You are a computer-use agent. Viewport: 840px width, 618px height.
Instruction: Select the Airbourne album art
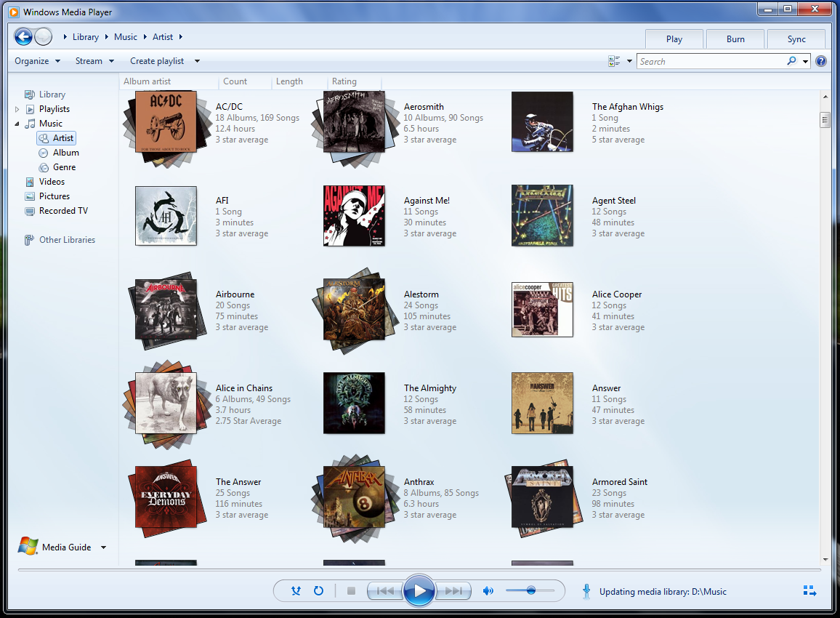click(166, 310)
